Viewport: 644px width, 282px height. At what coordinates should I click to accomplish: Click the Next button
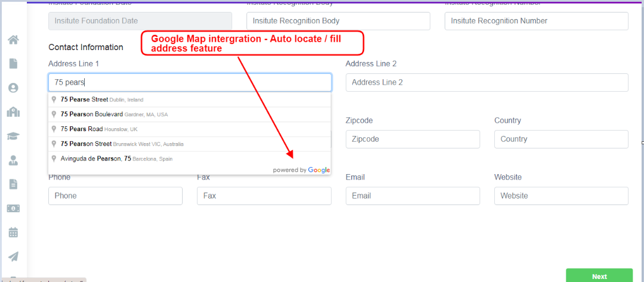tap(599, 276)
